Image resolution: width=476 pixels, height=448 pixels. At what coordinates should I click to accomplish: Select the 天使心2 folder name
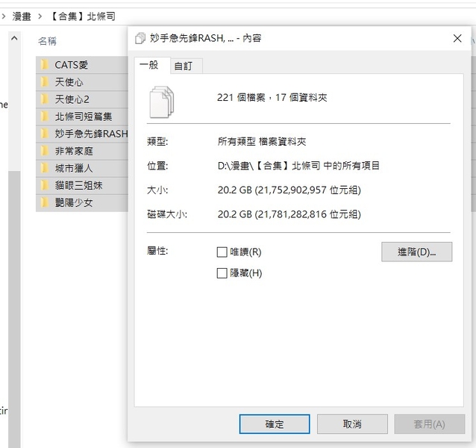[x=72, y=99]
